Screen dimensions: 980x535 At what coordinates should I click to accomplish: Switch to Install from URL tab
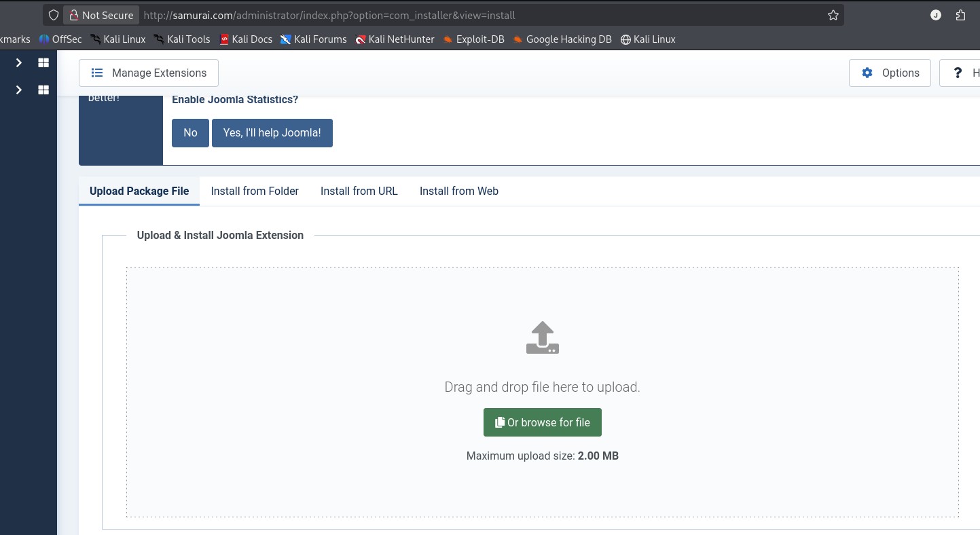(x=359, y=191)
